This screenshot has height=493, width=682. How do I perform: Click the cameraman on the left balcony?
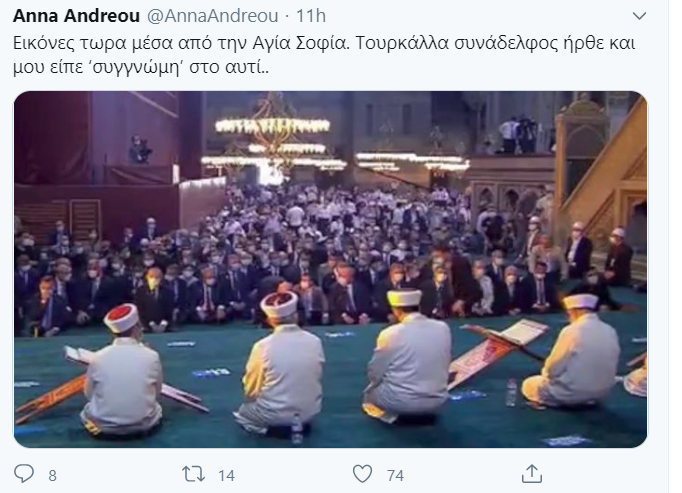click(x=139, y=150)
